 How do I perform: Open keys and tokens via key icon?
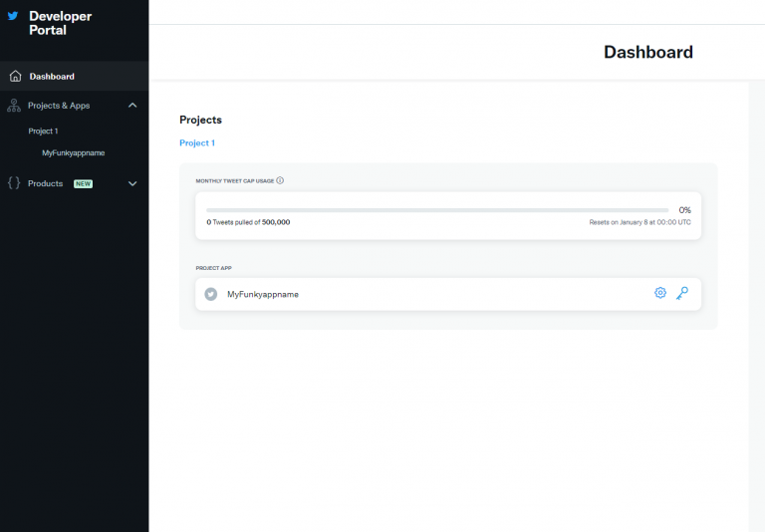click(x=682, y=293)
